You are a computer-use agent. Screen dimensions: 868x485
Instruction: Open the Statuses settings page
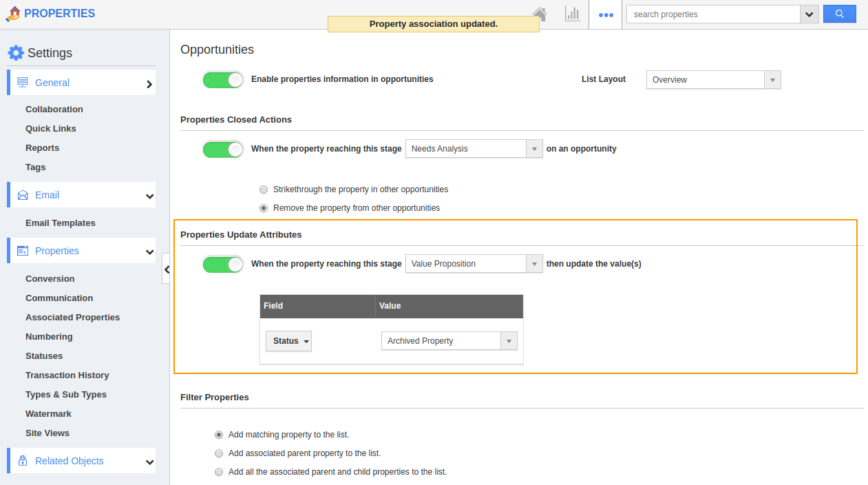(45, 355)
